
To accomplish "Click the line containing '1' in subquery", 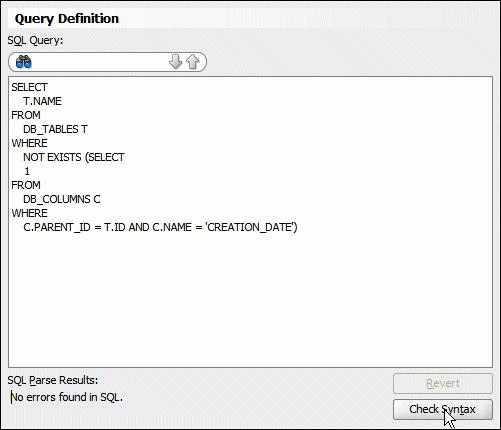I will 27,171.
